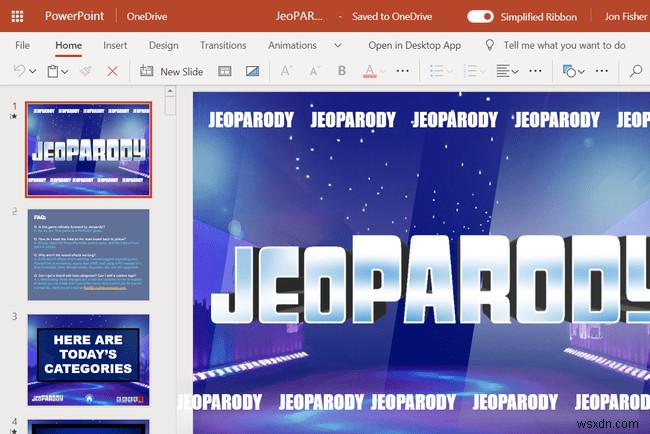The width and height of the screenshot is (650, 434).
Task: Toggle the Simplified Ribbon switch
Action: (481, 16)
